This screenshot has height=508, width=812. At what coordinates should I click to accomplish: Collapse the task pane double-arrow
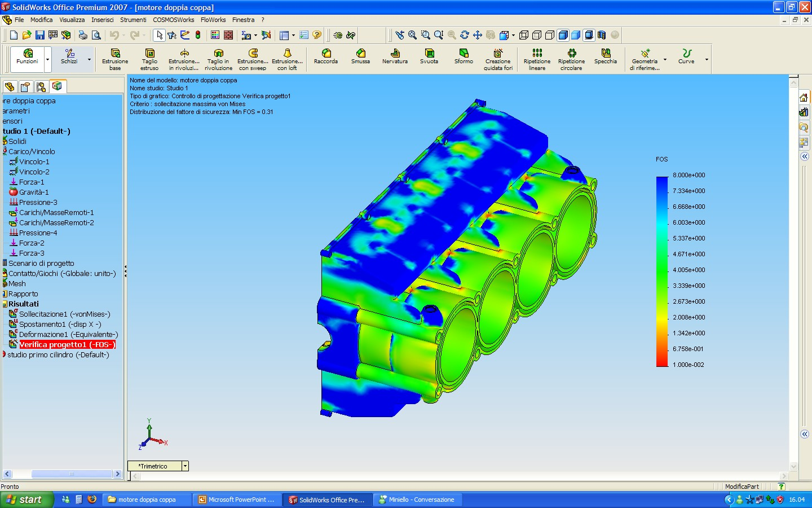pos(805,156)
